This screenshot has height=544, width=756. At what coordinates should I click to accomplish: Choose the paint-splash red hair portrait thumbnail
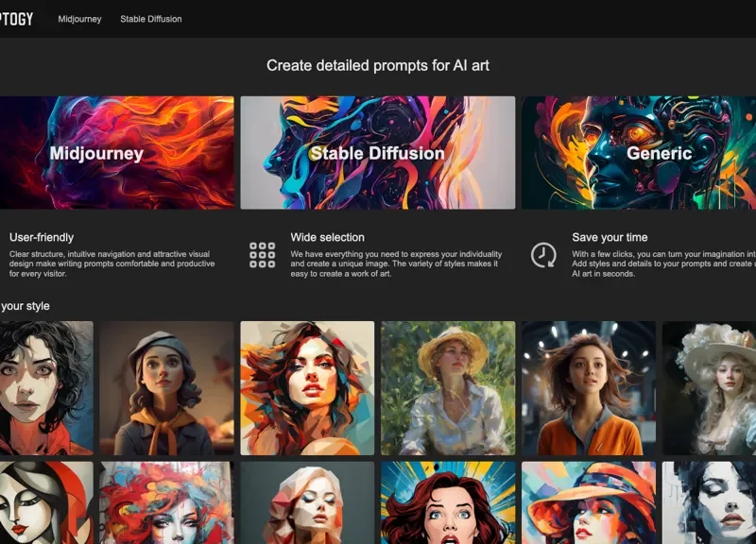167,503
